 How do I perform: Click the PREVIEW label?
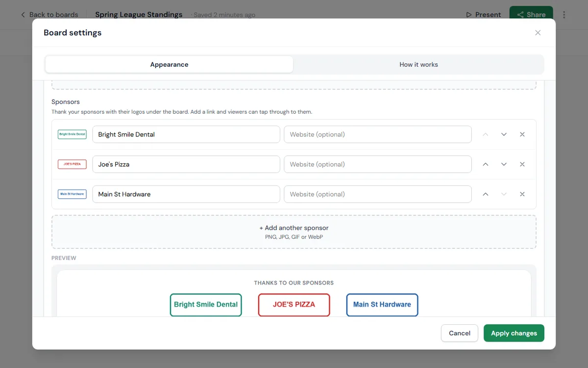(x=64, y=258)
